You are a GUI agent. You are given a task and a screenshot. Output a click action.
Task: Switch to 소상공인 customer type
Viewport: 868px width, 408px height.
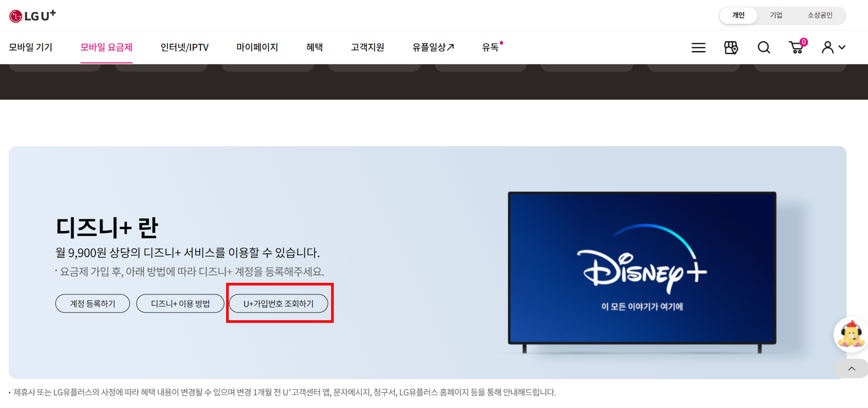coord(820,15)
